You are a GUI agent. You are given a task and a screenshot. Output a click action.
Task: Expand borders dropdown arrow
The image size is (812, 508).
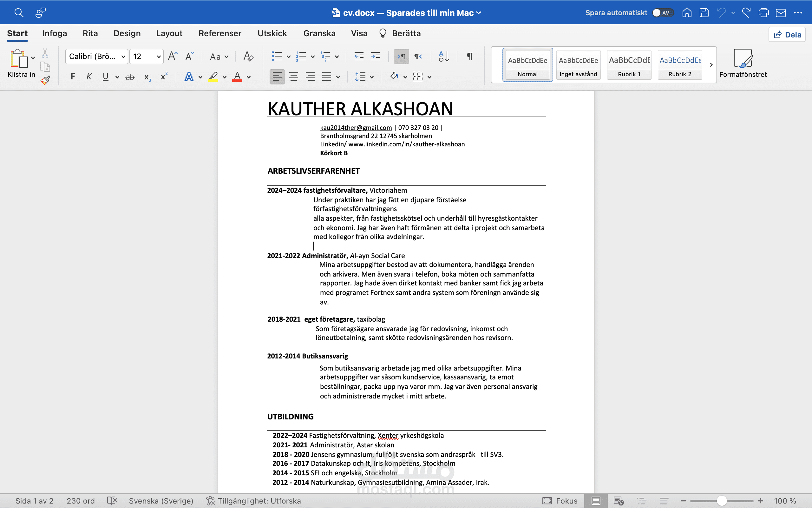(x=429, y=77)
